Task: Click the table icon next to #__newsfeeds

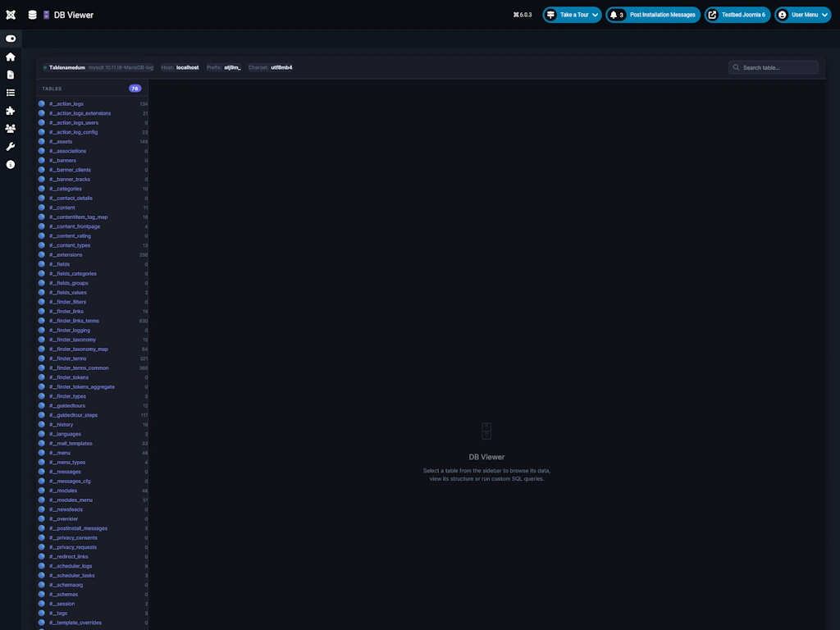Action: (42, 509)
